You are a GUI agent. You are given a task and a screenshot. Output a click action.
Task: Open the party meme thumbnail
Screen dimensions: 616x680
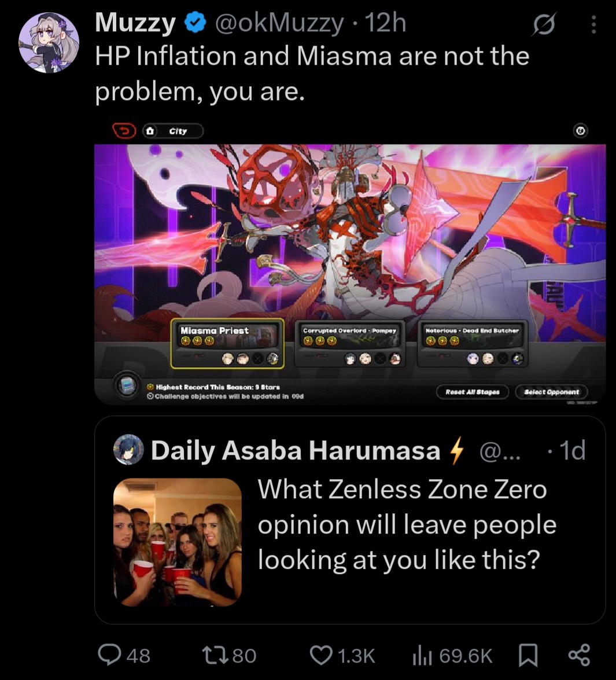[x=178, y=542]
